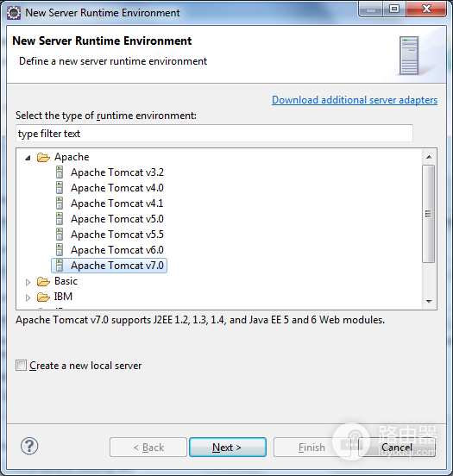
Task: Click the Apache Tomcat v3.2 server icon
Action: pyautogui.click(x=60, y=172)
